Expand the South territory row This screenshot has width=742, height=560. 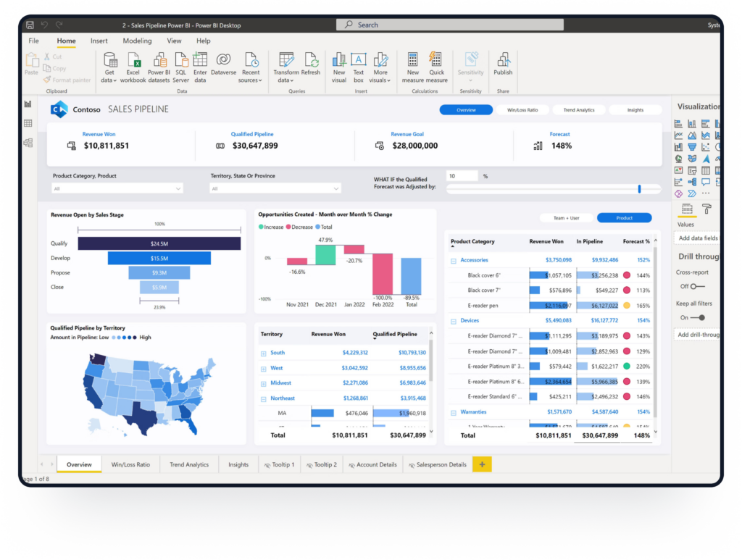264,353
